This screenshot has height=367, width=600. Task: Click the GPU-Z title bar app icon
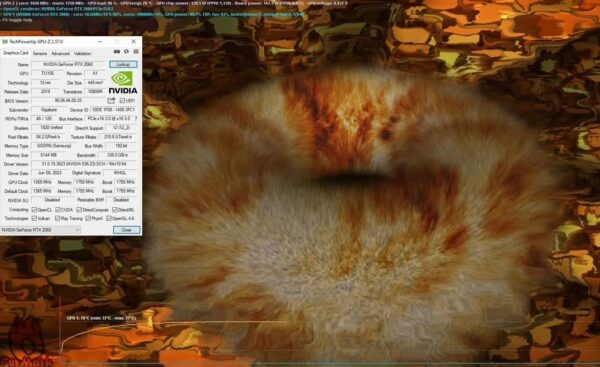tap(5, 41)
